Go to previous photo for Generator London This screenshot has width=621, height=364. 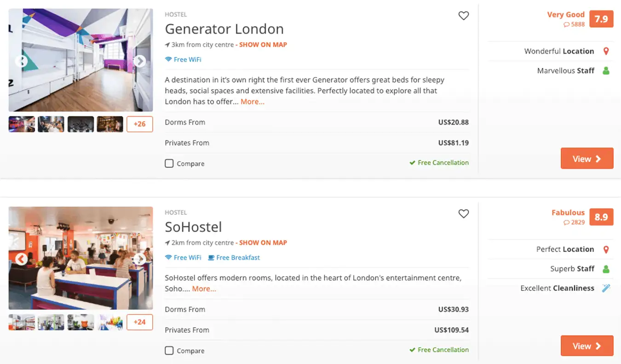21,61
